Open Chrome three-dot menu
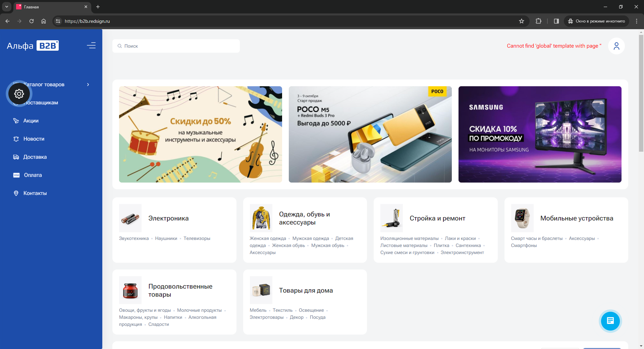 (637, 21)
